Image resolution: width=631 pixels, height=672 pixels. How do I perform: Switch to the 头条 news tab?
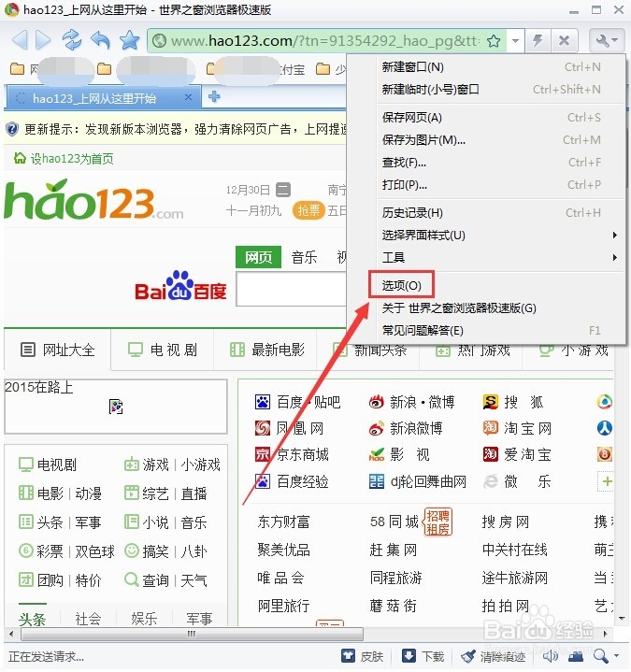pos(32,619)
